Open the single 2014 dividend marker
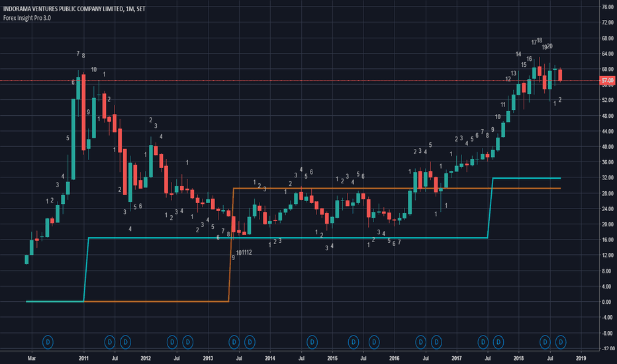The height and width of the screenshot is (364, 617). click(x=312, y=342)
